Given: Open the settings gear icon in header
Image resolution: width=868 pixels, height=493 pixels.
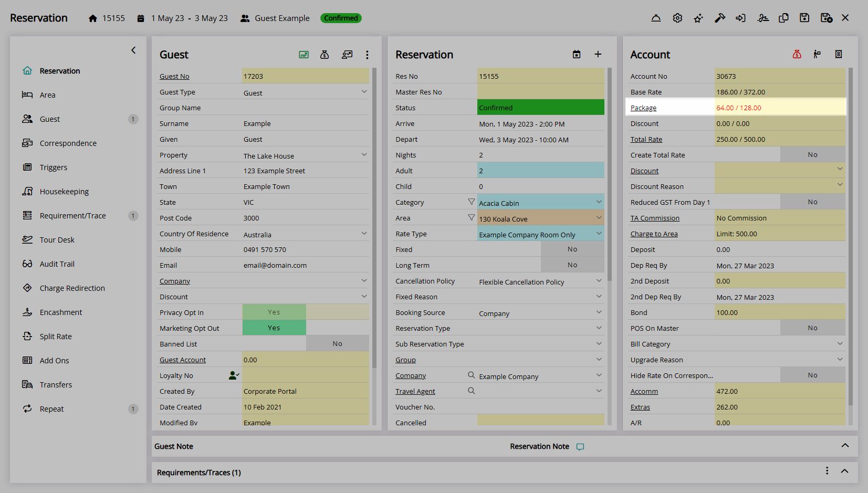Looking at the screenshot, I should click(677, 18).
